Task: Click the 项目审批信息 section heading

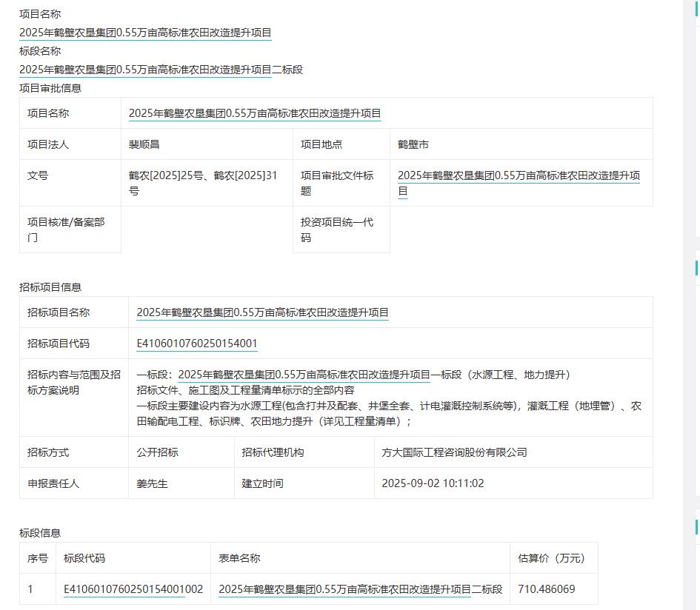Action: point(50,88)
